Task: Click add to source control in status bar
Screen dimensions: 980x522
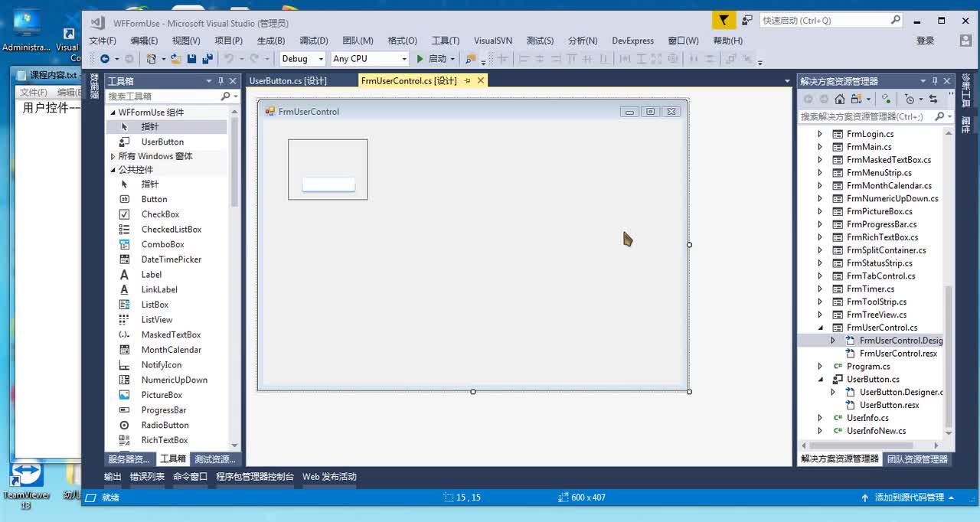Action: click(x=910, y=498)
